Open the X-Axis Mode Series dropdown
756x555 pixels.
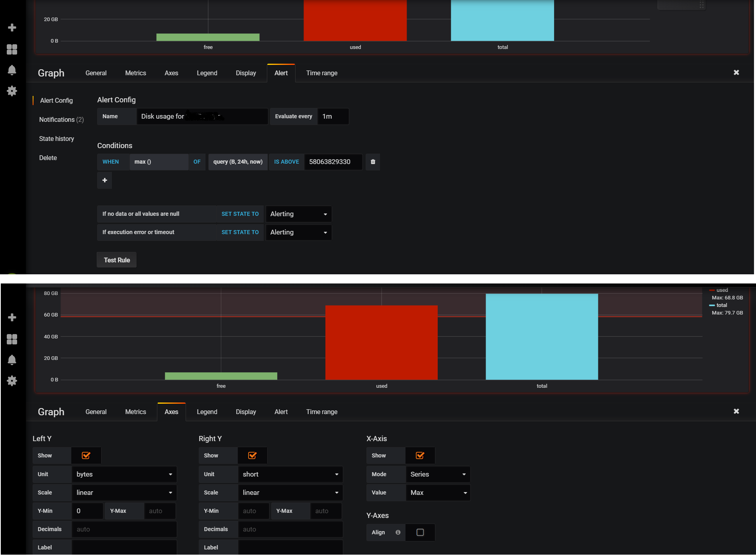tap(438, 474)
